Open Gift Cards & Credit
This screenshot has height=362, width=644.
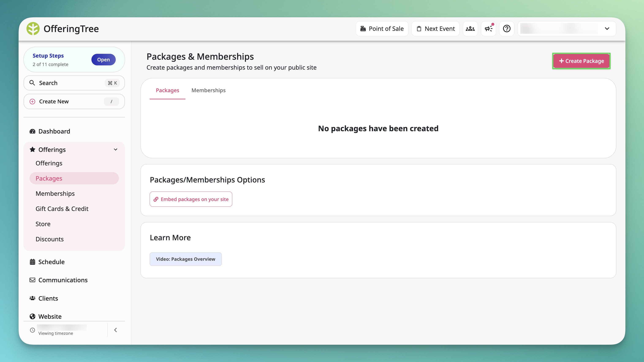tap(62, 209)
